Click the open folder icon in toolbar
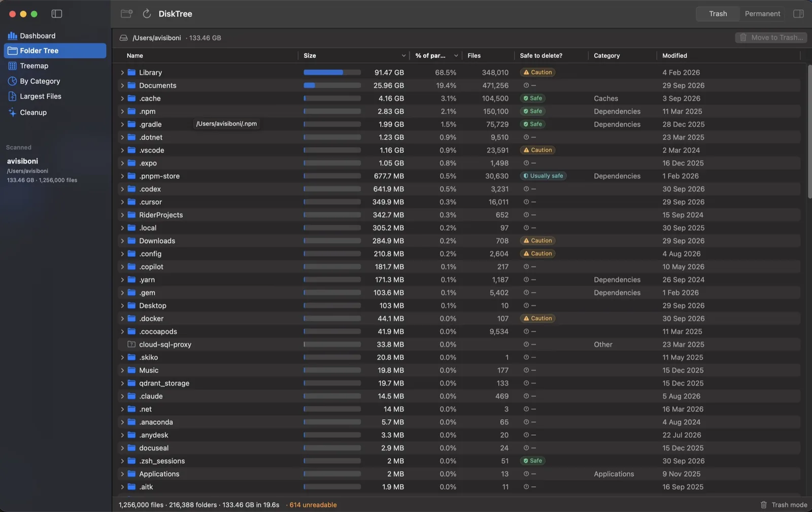 tap(126, 14)
